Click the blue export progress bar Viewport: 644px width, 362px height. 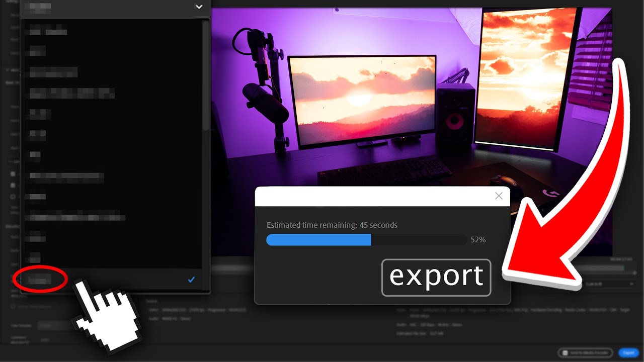click(x=318, y=240)
